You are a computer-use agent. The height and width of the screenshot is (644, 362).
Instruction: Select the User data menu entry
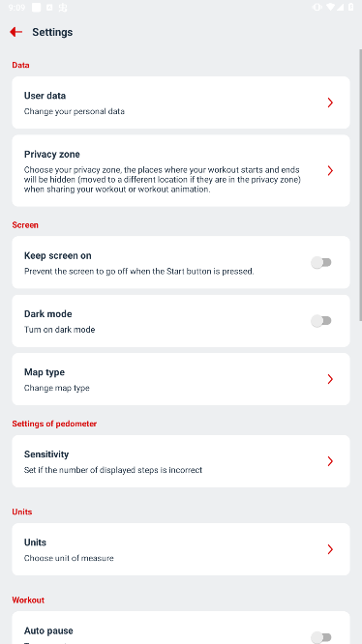[181, 102]
